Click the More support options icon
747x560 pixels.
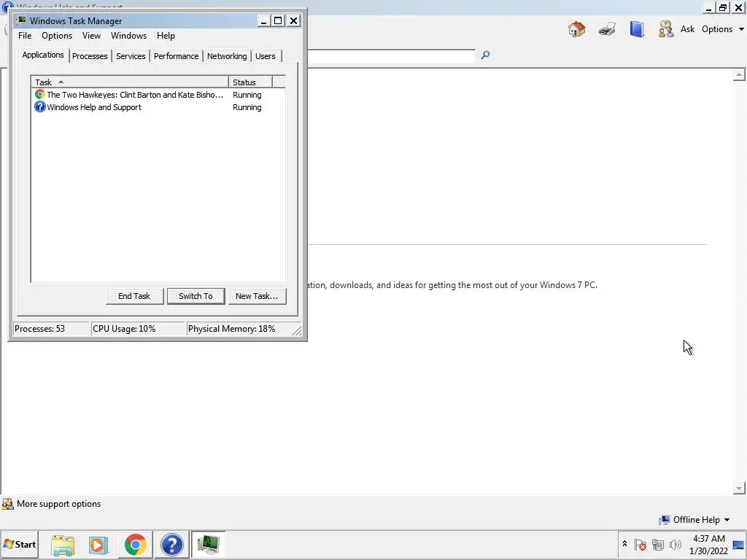click(x=7, y=504)
